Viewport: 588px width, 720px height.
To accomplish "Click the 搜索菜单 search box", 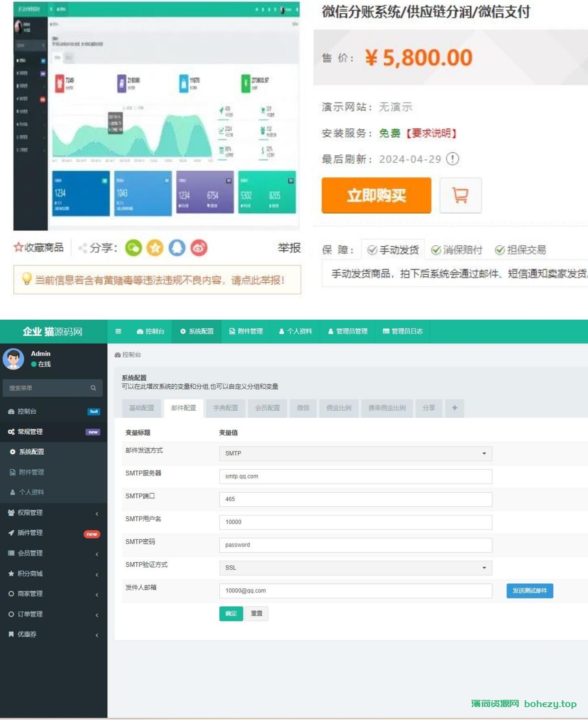I will 52,388.
